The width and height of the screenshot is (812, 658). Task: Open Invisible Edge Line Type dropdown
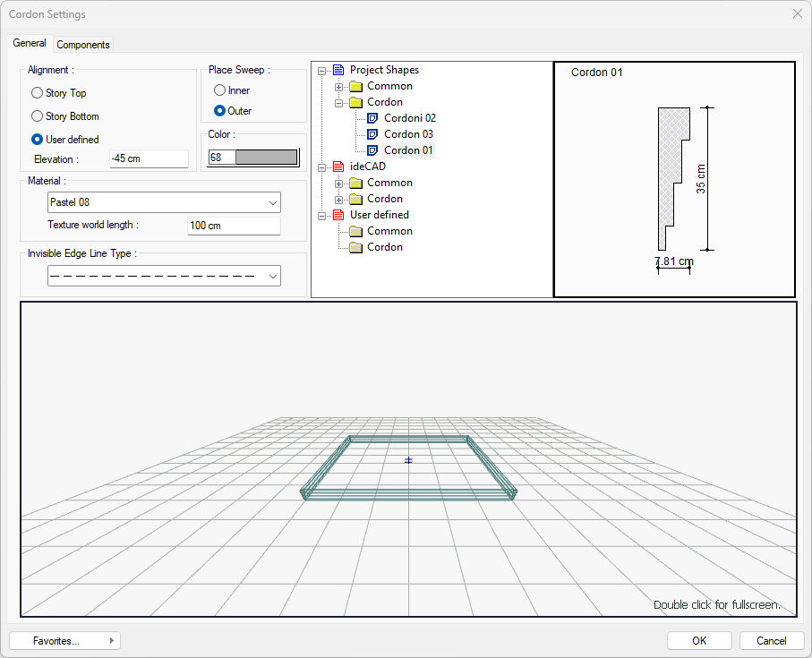(x=164, y=277)
